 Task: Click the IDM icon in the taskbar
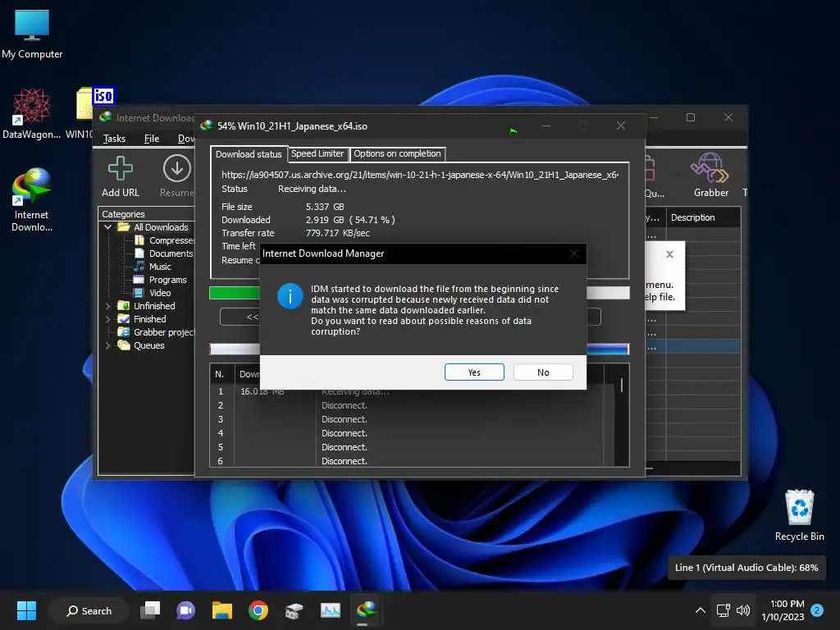366,610
